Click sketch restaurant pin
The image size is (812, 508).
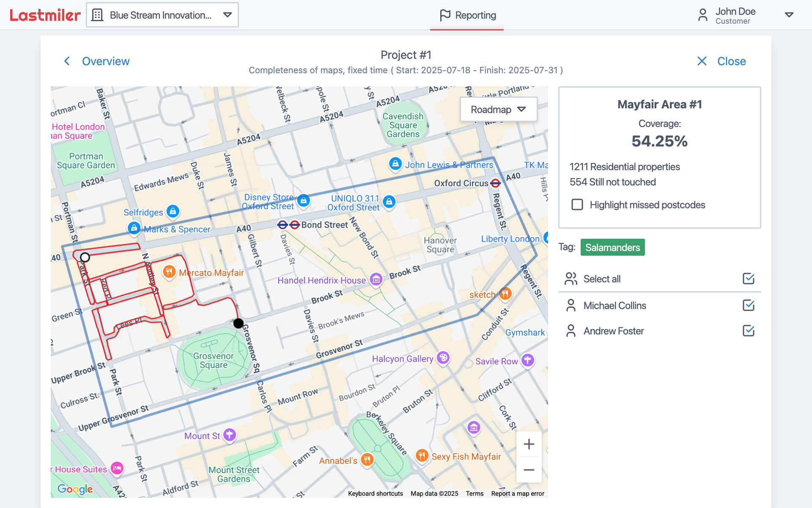coord(505,293)
